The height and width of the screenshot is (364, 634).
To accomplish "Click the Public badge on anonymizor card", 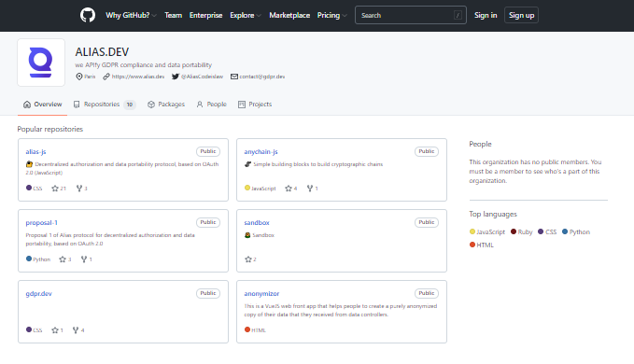I will (x=426, y=293).
